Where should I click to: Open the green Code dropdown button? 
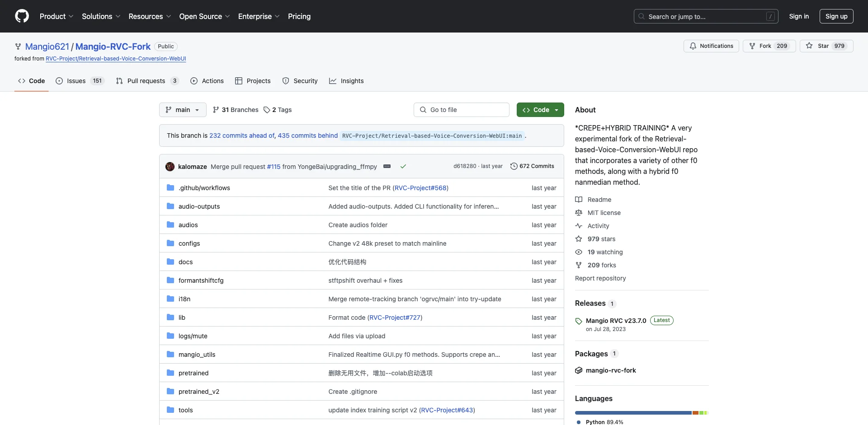(x=540, y=110)
